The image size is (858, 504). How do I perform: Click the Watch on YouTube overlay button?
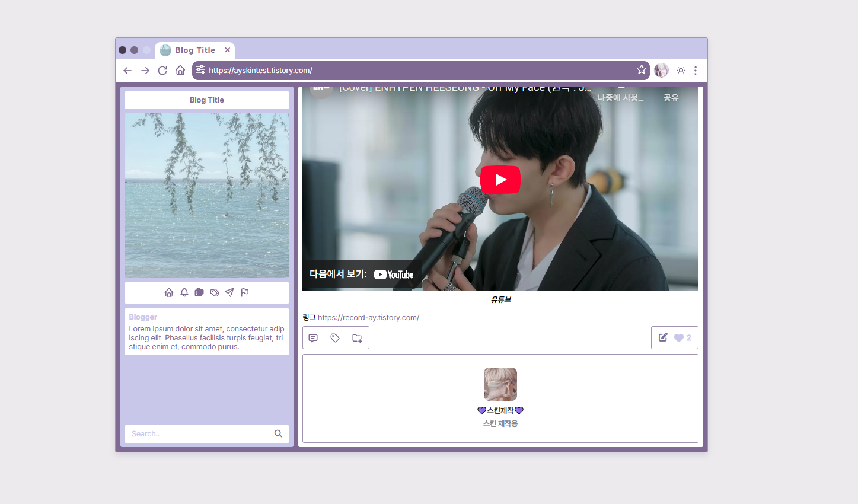[362, 275]
